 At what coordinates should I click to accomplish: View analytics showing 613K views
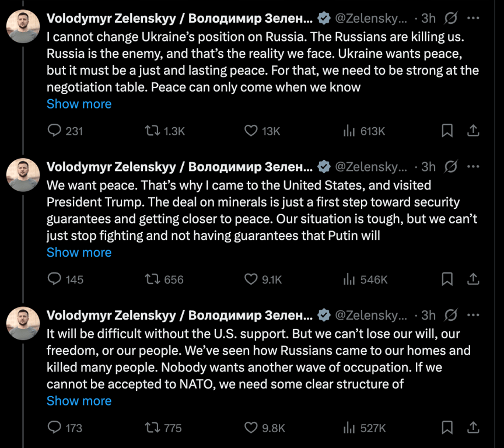[x=349, y=131]
